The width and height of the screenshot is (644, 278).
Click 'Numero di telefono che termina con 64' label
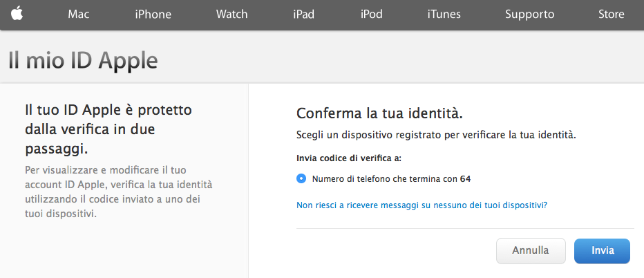pyautogui.click(x=391, y=179)
